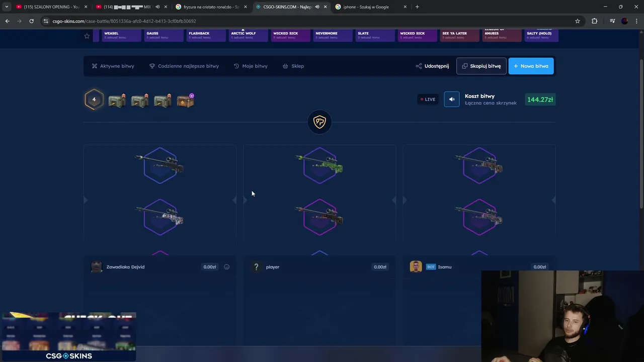644x362 pixels.
Task: Click the player name label
Action: coord(273,267)
